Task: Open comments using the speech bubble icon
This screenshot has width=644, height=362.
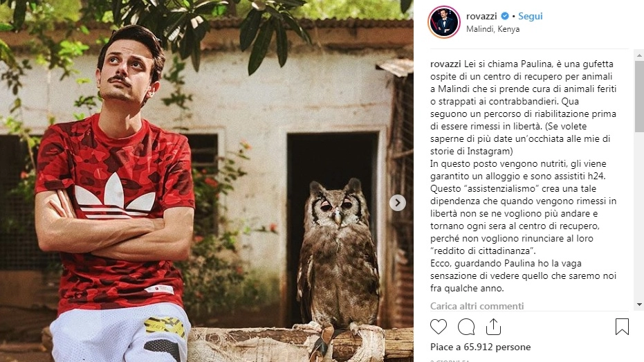Action: (466, 327)
